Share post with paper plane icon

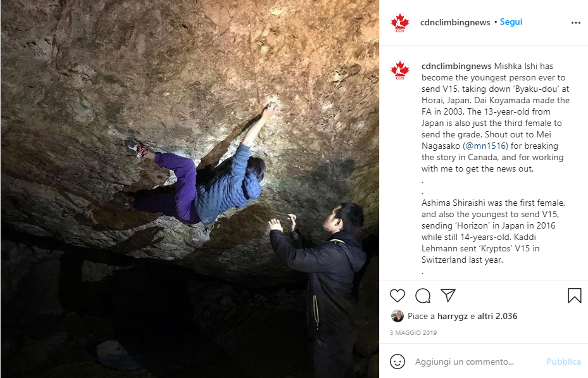tap(447, 295)
